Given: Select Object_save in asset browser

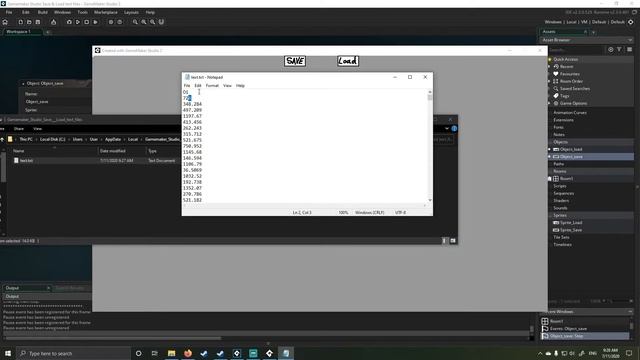Looking at the screenshot, I should pyautogui.click(x=571, y=157).
